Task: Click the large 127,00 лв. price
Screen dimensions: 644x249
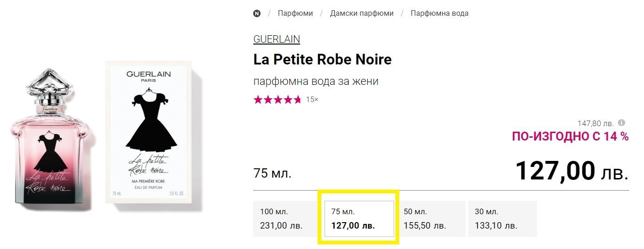Action: pyautogui.click(x=571, y=171)
